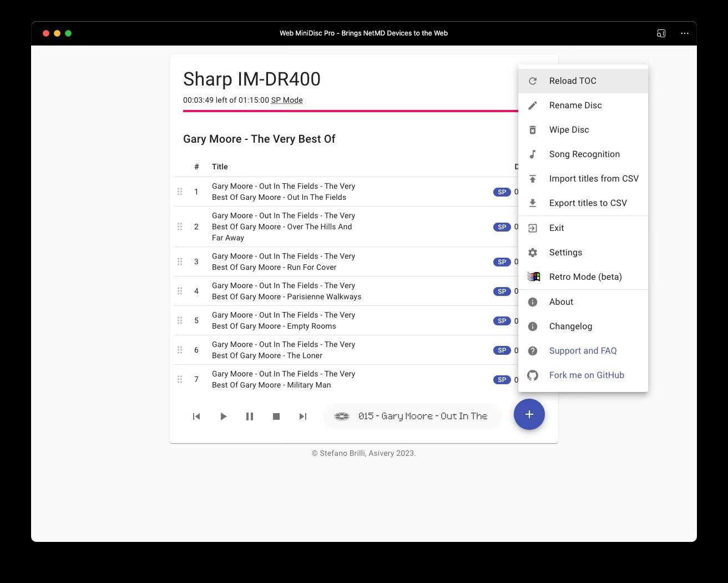The width and height of the screenshot is (728, 583).
Task: Choose Export titles to CSV
Action: point(583,203)
